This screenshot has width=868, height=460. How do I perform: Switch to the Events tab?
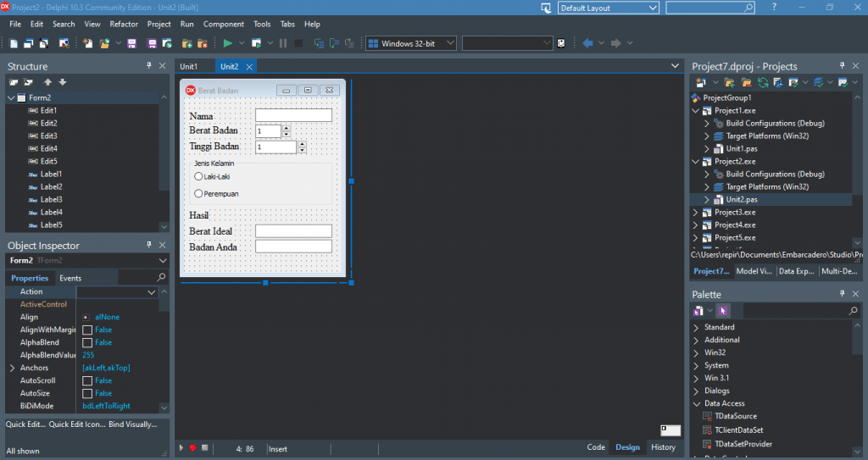pos(70,279)
